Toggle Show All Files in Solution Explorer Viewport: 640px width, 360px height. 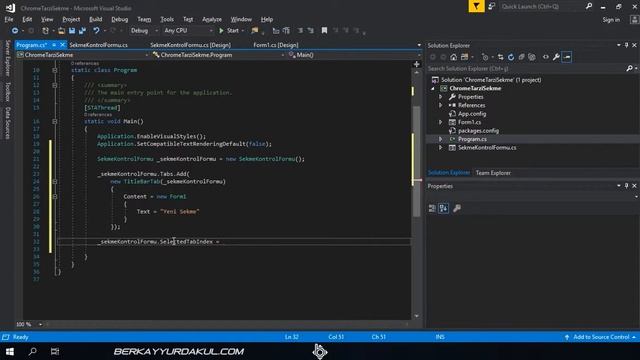[531, 57]
